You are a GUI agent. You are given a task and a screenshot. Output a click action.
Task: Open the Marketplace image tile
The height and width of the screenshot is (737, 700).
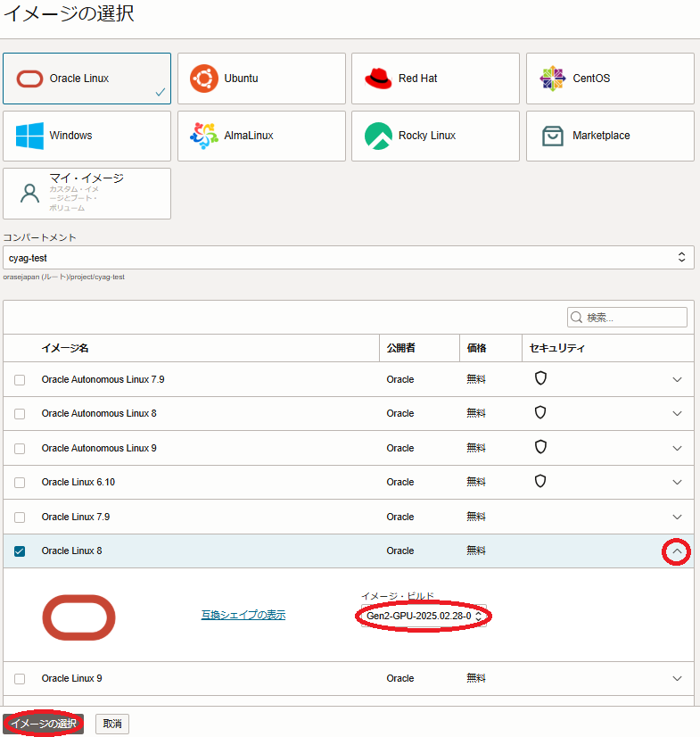pyautogui.click(x=610, y=136)
